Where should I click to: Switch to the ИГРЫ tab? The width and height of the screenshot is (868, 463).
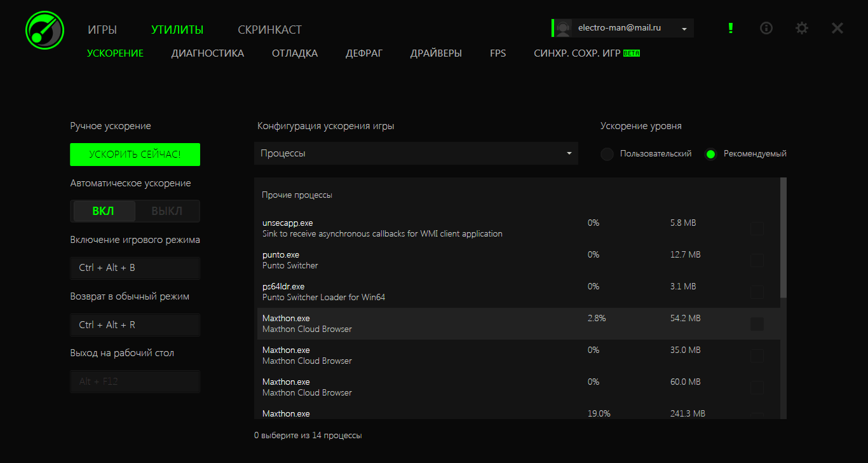pos(102,30)
